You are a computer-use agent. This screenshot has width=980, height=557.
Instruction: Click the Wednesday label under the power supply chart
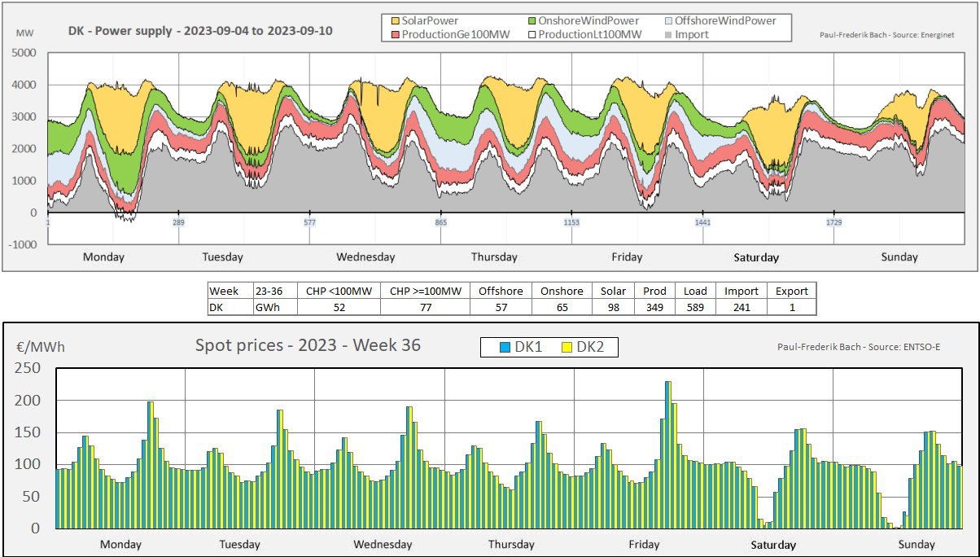click(x=365, y=257)
